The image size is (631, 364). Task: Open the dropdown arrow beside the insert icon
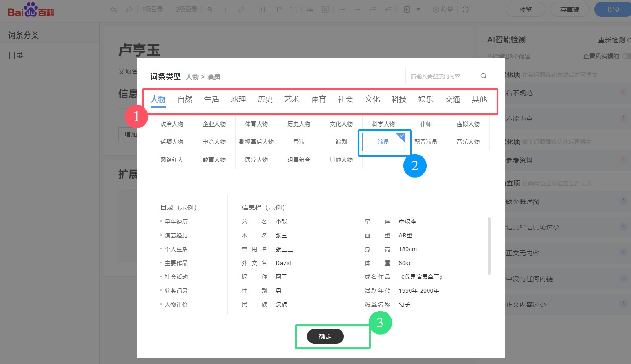click(418, 10)
